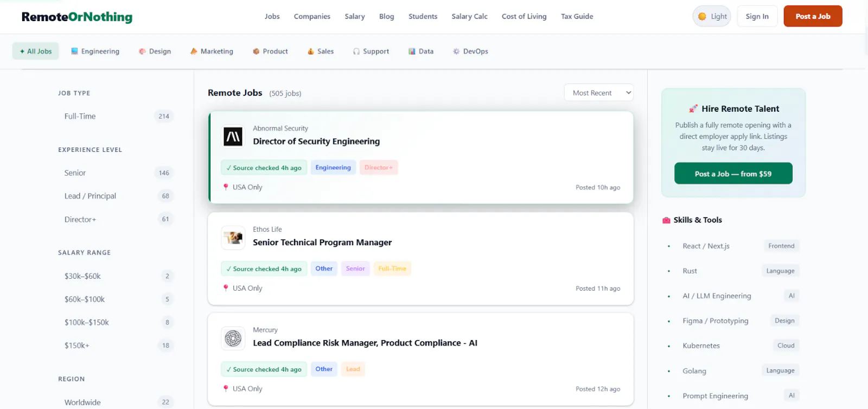Click the Abnormal Security company logo
The width and height of the screenshot is (868, 409).
click(233, 136)
